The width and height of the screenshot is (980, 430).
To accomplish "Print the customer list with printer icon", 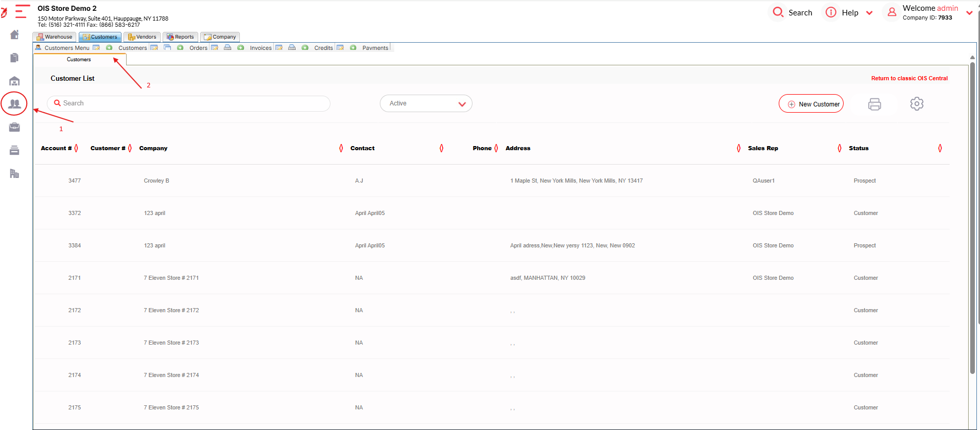I will tap(874, 104).
